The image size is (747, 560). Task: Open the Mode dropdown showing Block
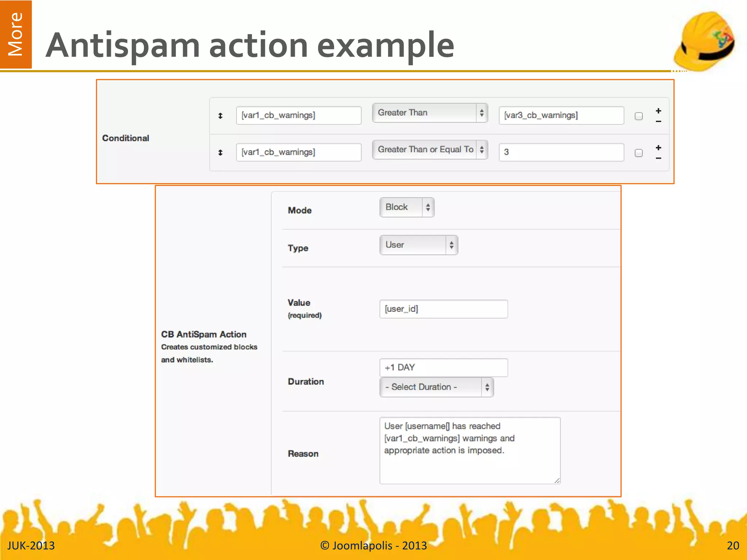407,207
